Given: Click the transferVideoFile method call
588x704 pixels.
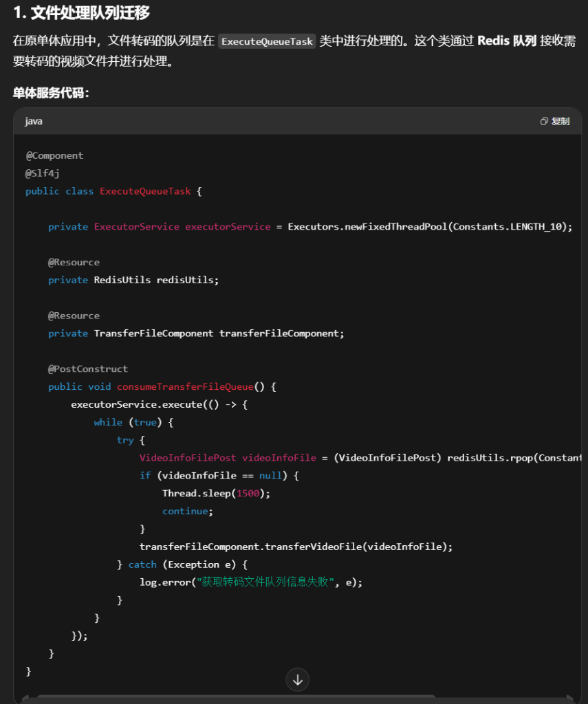Looking at the screenshot, I should [x=315, y=547].
